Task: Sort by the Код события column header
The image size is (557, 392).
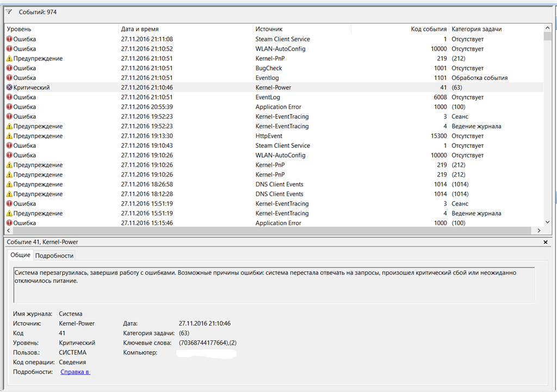Action: pos(400,29)
